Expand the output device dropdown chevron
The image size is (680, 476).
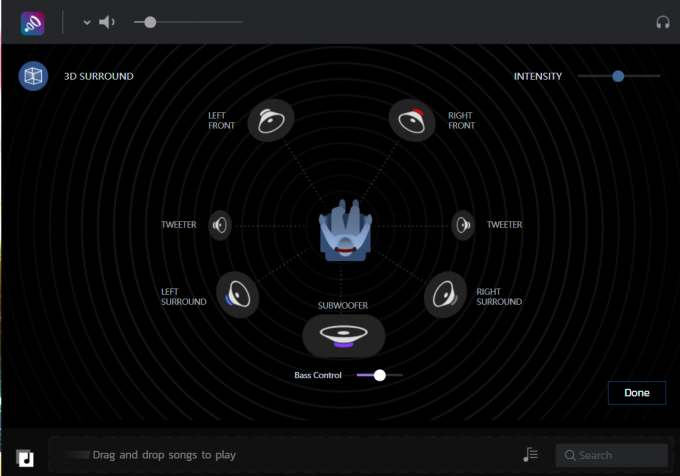click(87, 22)
